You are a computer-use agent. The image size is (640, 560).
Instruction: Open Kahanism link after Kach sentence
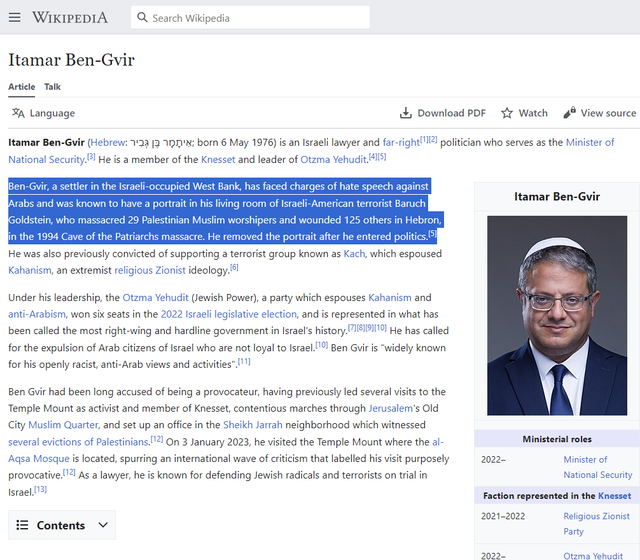coord(30,271)
